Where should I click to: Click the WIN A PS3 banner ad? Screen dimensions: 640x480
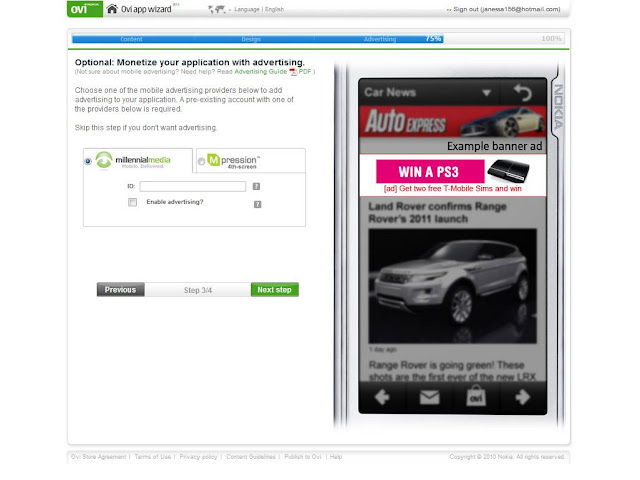430,171
